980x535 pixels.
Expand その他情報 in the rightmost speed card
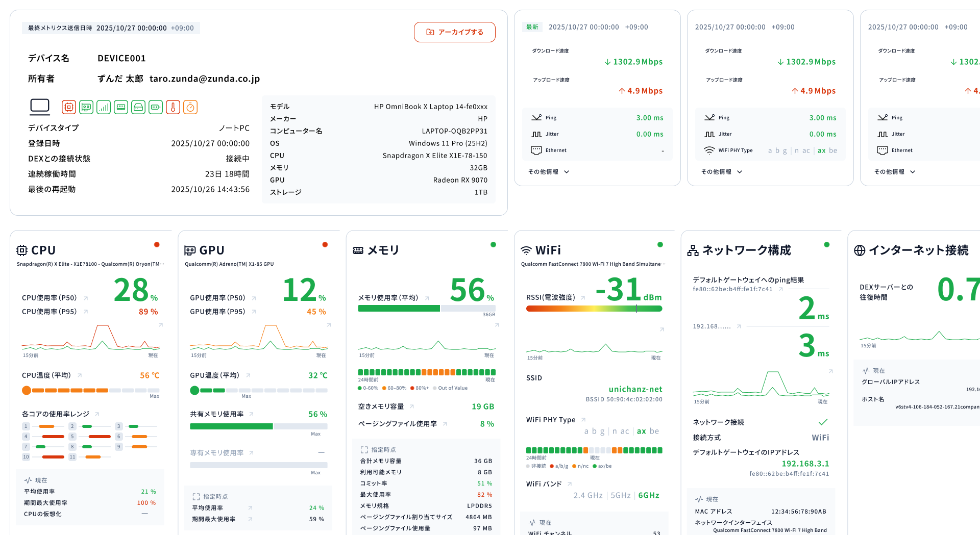coord(895,172)
